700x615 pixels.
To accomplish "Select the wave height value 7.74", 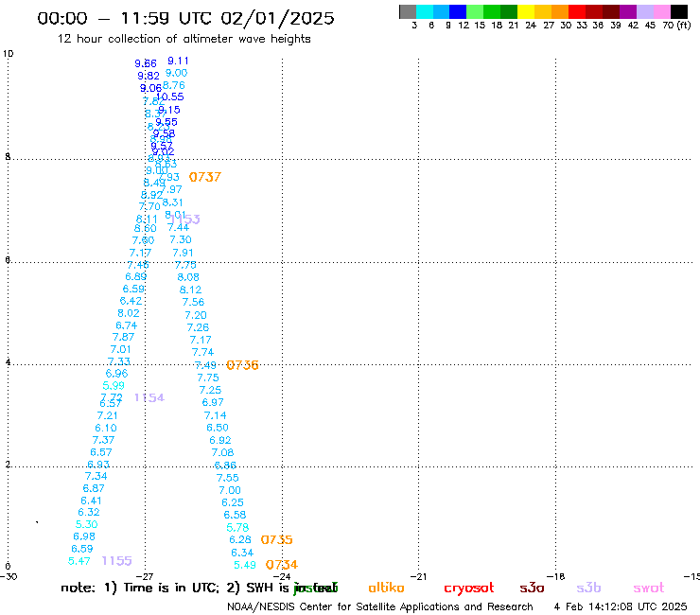I will click(203, 353).
